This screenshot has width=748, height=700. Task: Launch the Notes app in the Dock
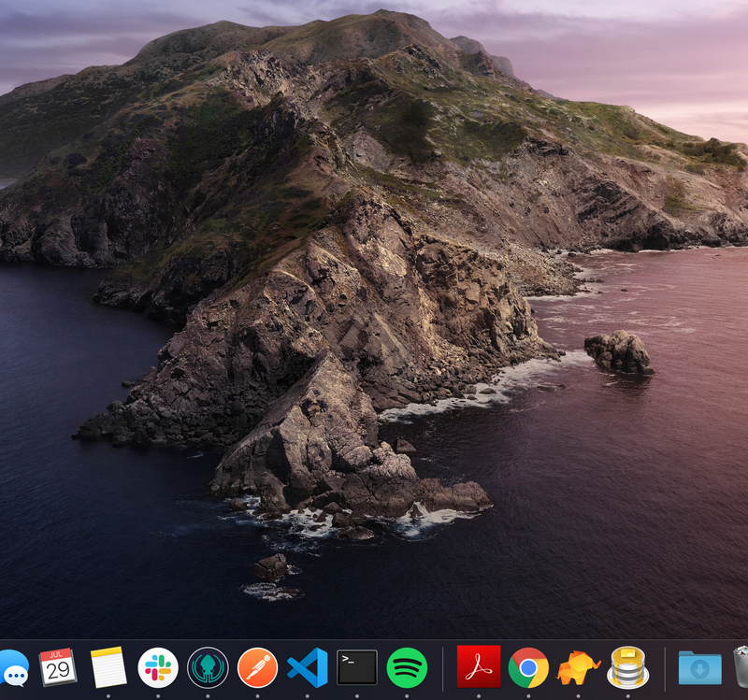108,667
